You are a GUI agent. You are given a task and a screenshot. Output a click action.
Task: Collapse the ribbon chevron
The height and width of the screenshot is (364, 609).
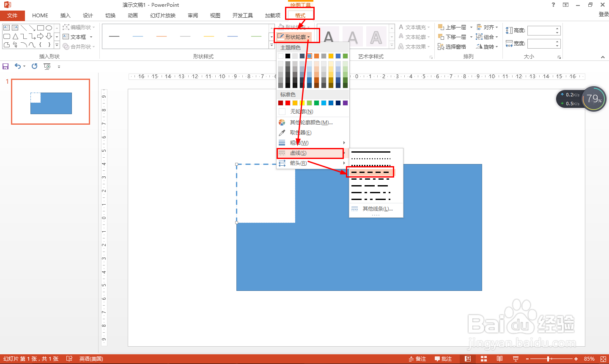(603, 57)
